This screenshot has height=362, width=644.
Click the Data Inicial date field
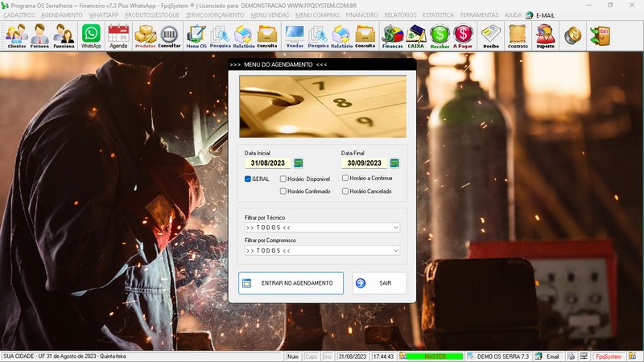(x=268, y=163)
